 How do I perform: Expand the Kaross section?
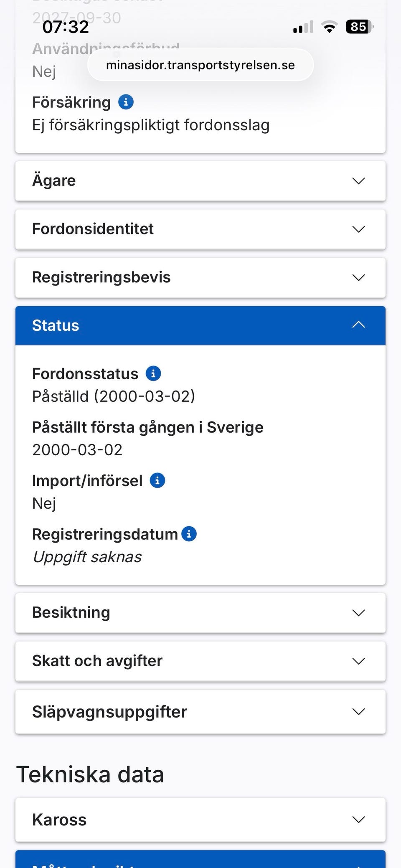point(200,820)
